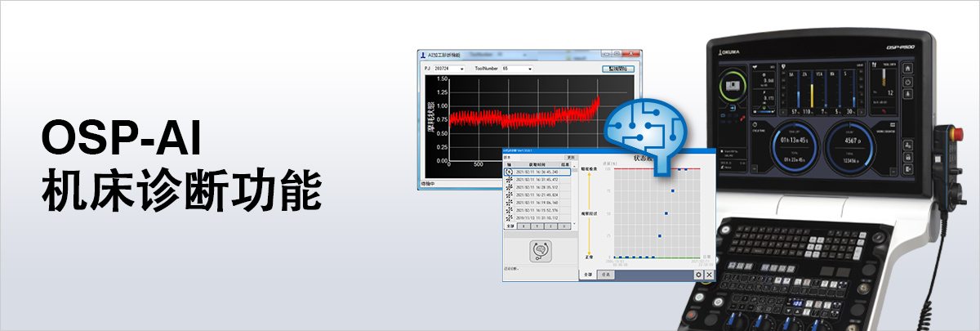The image size is (980, 331).
Task: Click the tool data panel showing 12
Action: click(x=884, y=88)
